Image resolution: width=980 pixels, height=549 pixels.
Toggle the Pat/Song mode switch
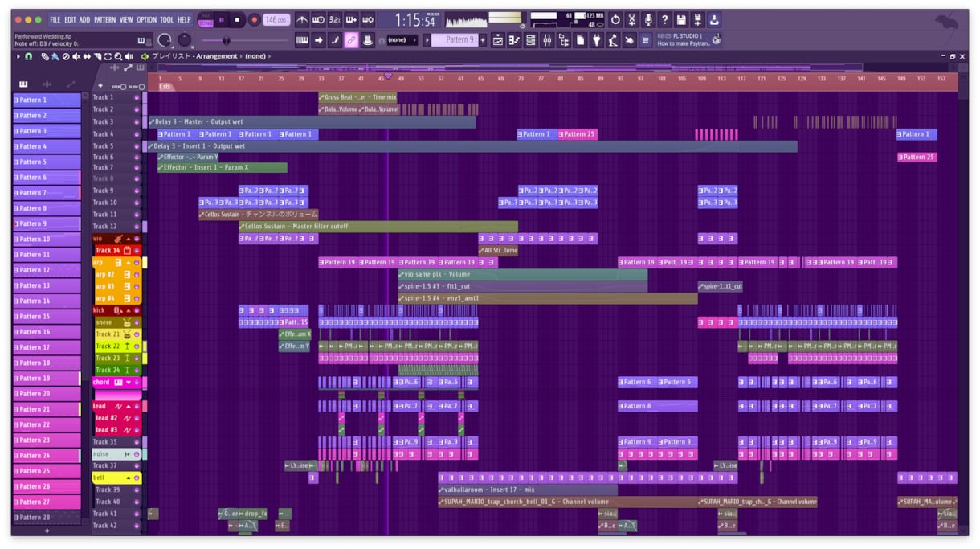206,19
